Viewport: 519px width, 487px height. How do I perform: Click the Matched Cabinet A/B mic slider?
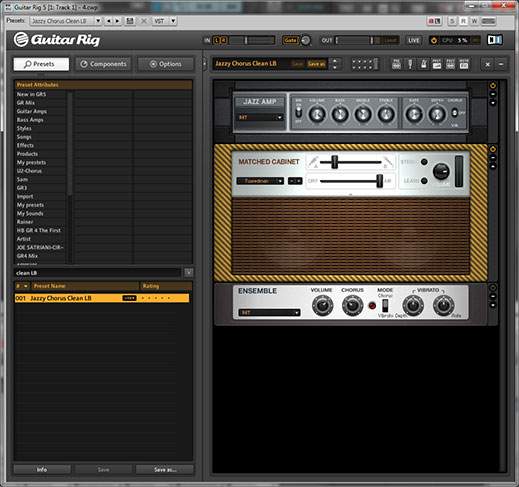pos(350,162)
